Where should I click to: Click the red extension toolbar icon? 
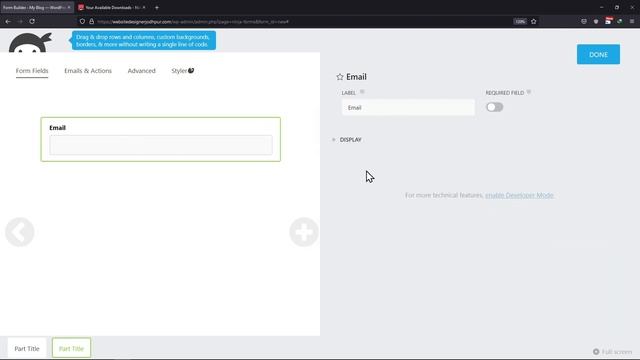tap(608, 21)
